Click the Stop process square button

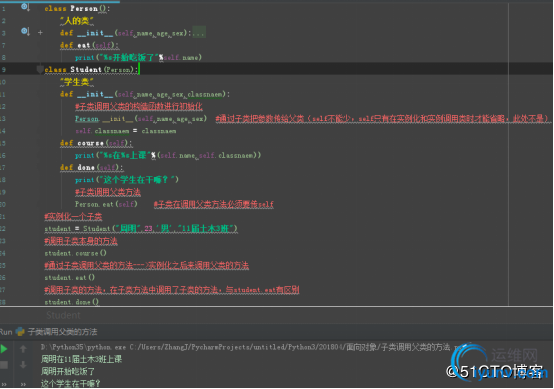[4, 365]
